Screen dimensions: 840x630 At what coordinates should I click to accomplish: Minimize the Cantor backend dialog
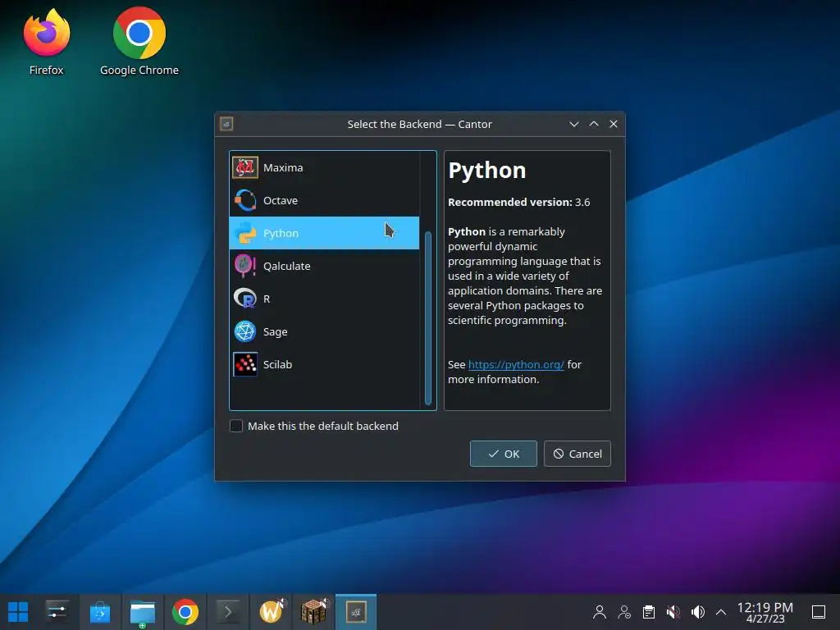coord(573,125)
